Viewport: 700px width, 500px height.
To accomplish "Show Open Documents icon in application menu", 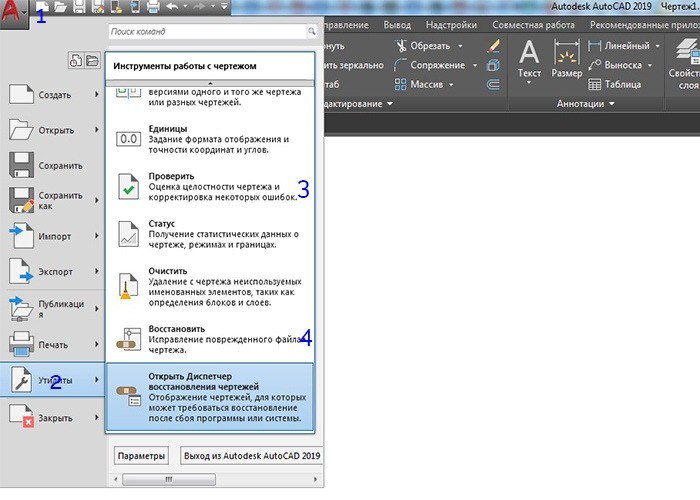I will 92,60.
